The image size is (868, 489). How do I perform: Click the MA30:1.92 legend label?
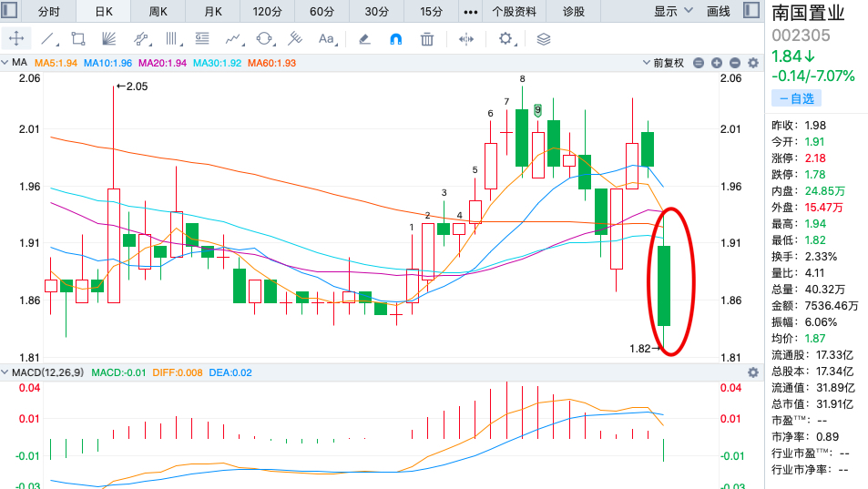coord(217,63)
